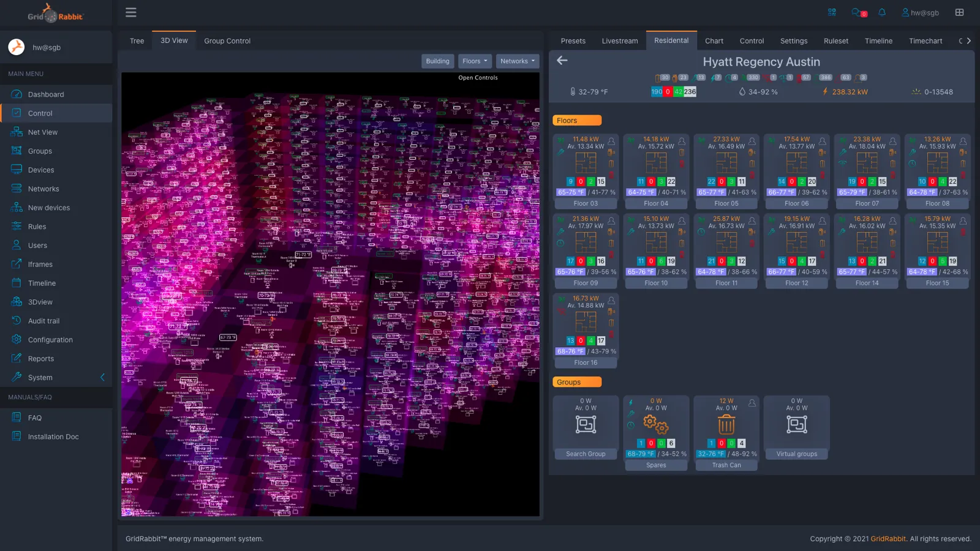The height and width of the screenshot is (551, 980).
Task: Click the Net View sidebar icon
Action: 17,132
